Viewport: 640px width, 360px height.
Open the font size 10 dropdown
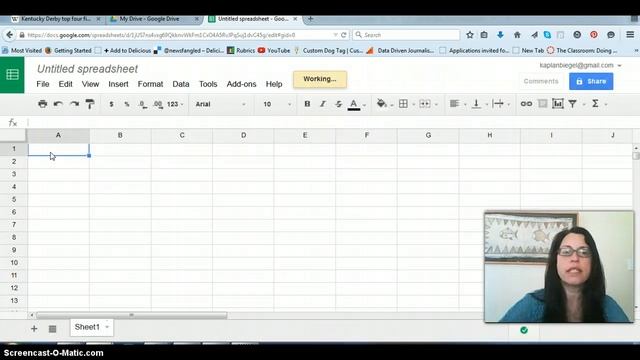[x=277, y=104]
